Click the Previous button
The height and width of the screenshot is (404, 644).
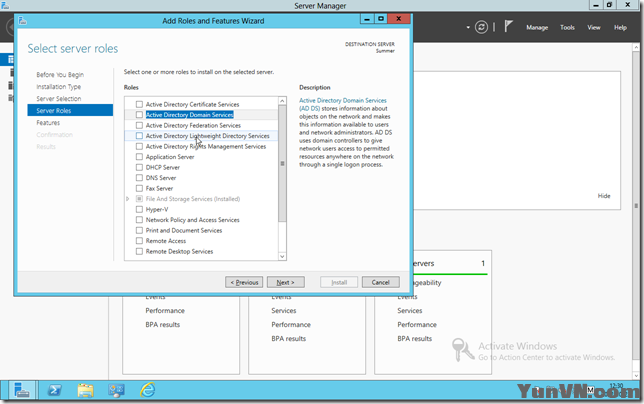pyautogui.click(x=244, y=282)
